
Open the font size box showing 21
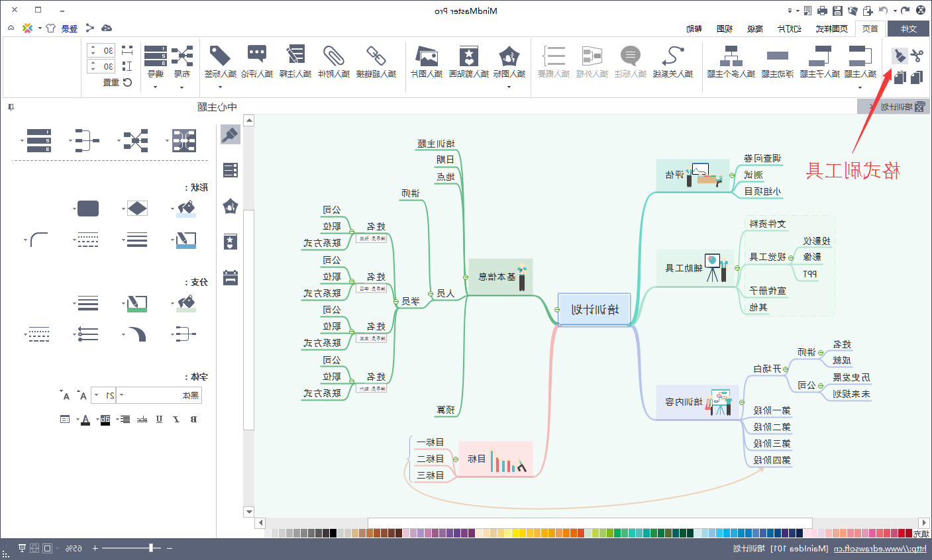[104, 395]
